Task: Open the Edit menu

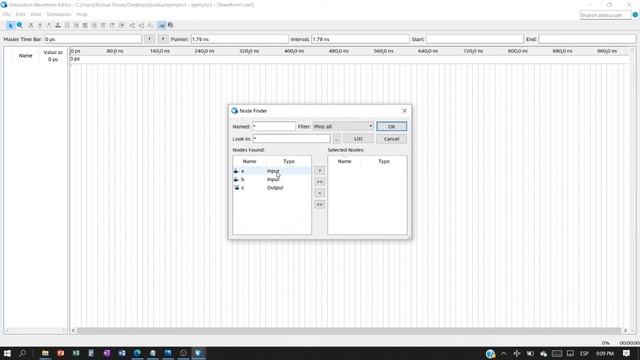Action: 20,14
